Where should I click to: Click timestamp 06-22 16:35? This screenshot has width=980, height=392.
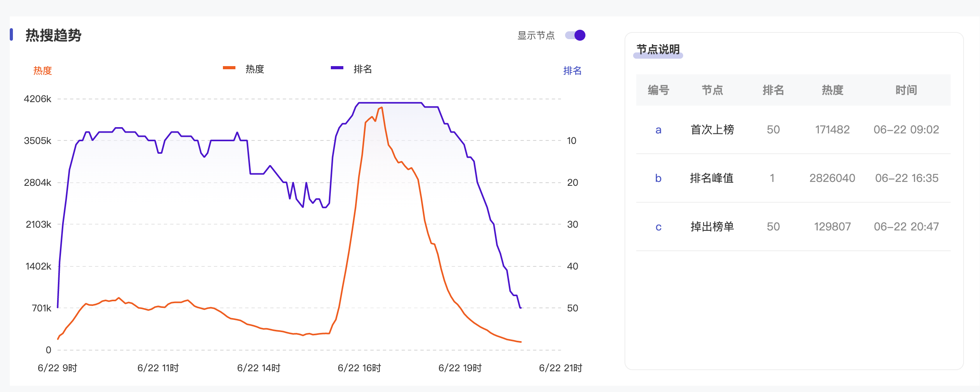click(906, 178)
